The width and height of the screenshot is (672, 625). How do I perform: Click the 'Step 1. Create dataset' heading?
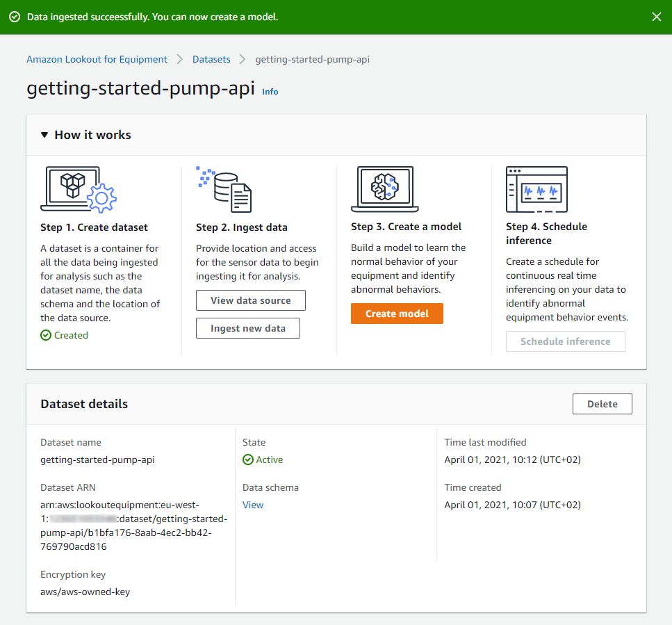[94, 227]
